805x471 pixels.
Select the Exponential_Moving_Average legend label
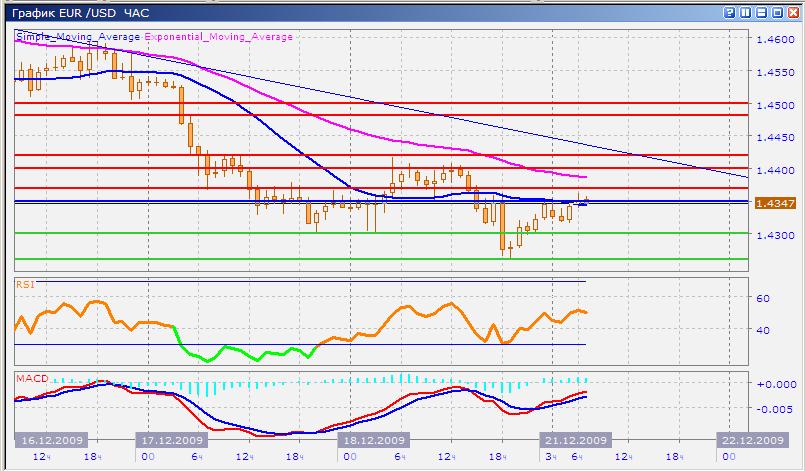[x=219, y=36]
